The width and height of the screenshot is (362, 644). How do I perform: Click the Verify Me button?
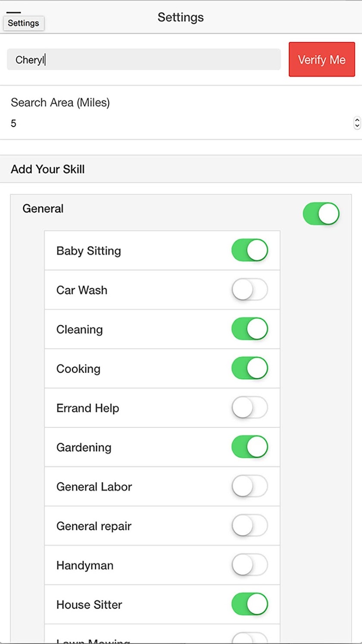pyautogui.click(x=321, y=60)
